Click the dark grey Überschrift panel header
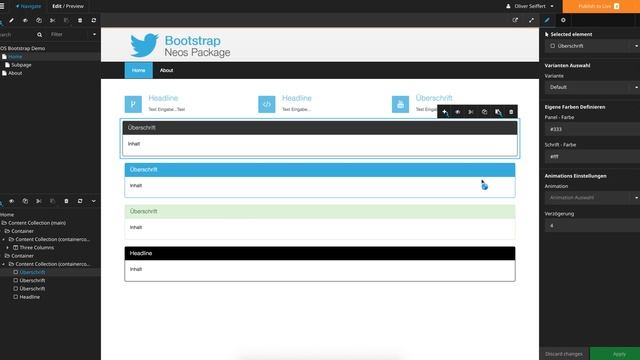Image resolution: width=640 pixels, height=360 pixels. pyautogui.click(x=320, y=128)
